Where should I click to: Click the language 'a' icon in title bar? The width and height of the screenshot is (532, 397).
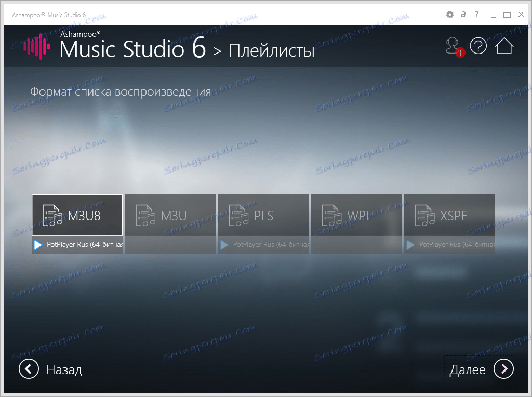tap(463, 15)
